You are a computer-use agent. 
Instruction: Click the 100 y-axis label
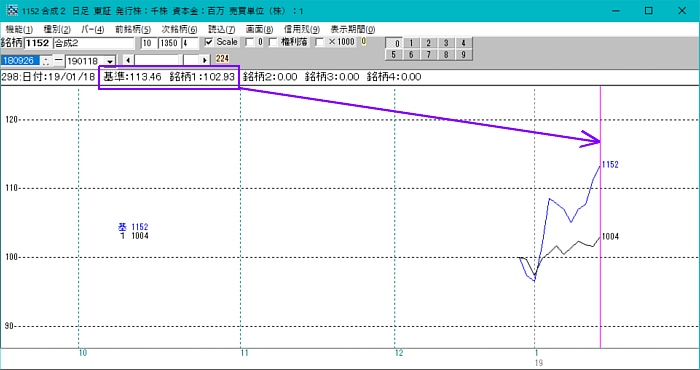tap(11, 258)
